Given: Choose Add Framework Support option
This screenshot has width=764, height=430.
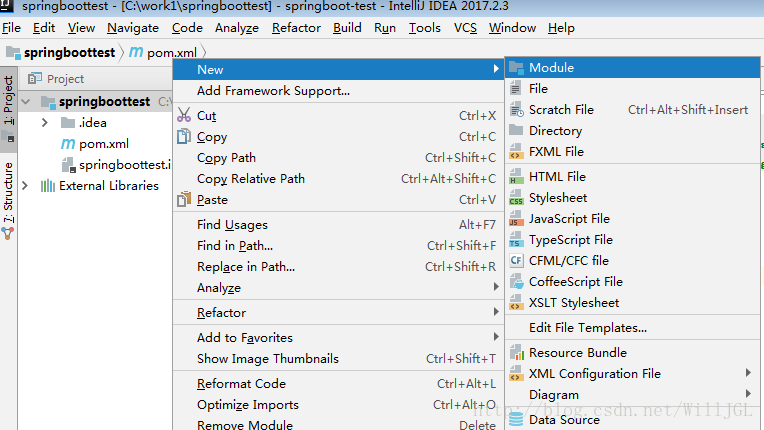Looking at the screenshot, I should pos(273,91).
